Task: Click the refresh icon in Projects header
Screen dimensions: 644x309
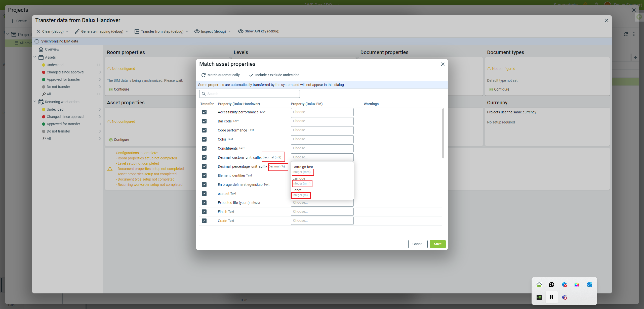Action: (x=626, y=34)
